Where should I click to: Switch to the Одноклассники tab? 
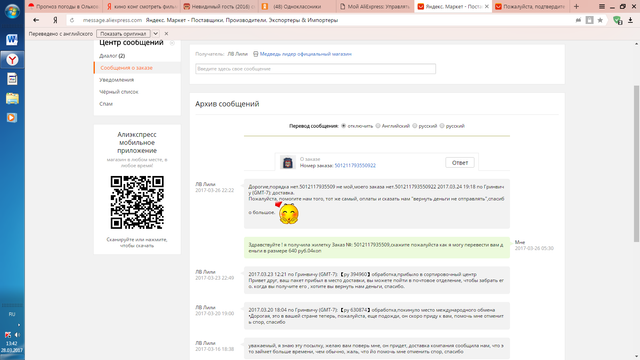tap(297, 7)
